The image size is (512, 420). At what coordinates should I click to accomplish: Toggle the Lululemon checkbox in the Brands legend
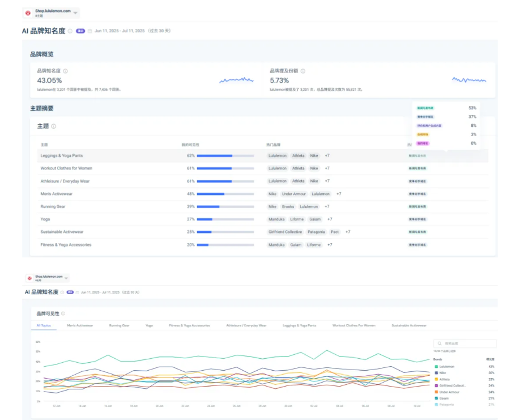coord(436,367)
